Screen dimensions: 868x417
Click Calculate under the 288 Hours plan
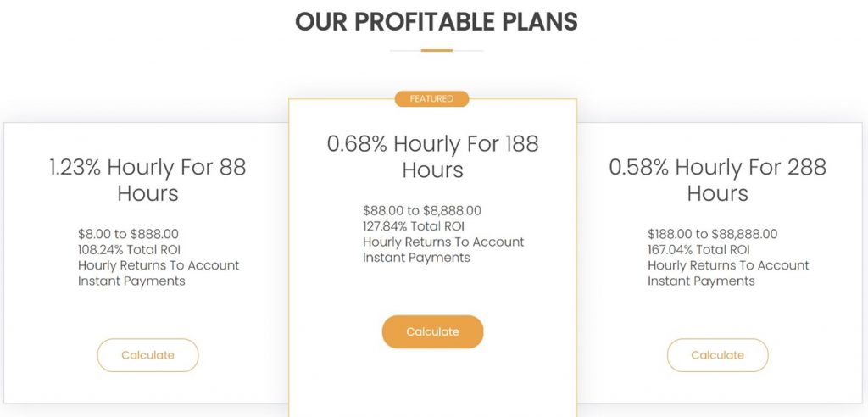pos(717,355)
